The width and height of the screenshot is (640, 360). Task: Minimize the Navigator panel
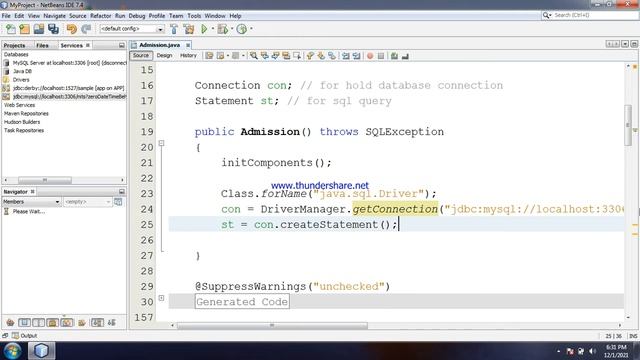(x=122, y=191)
